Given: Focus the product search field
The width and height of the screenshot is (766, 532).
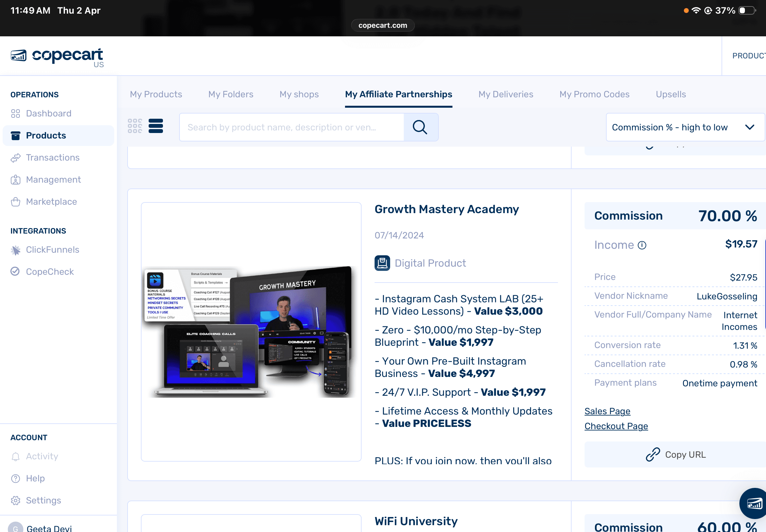Looking at the screenshot, I should 291,127.
